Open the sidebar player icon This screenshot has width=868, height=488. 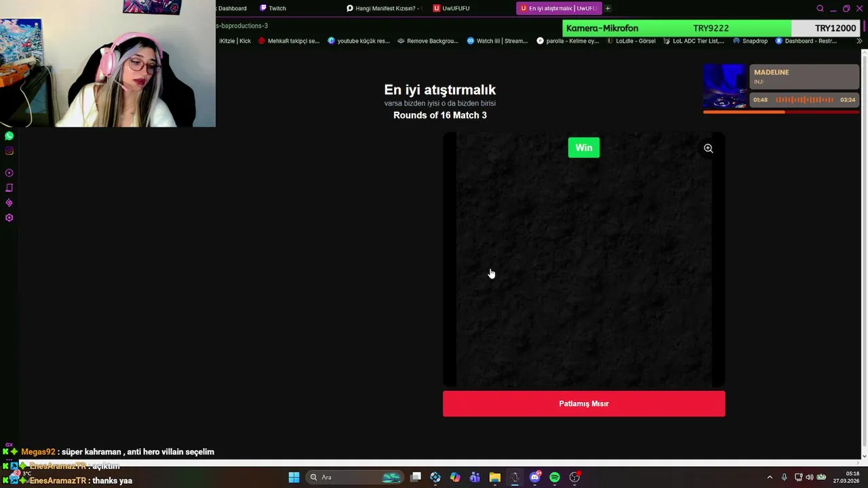pos(9,173)
